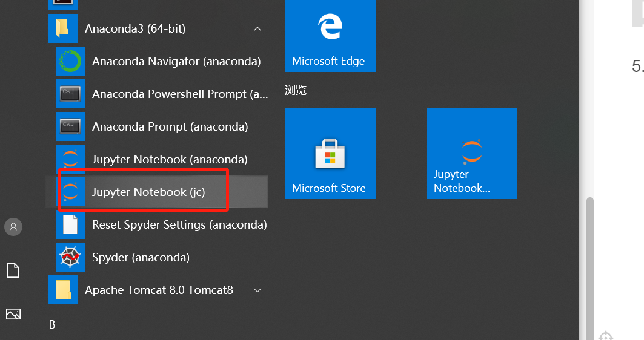Click the Jupyter Notebook (anaconda) icon
Viewport: 644px width, 340px height.
click(70, 159)
